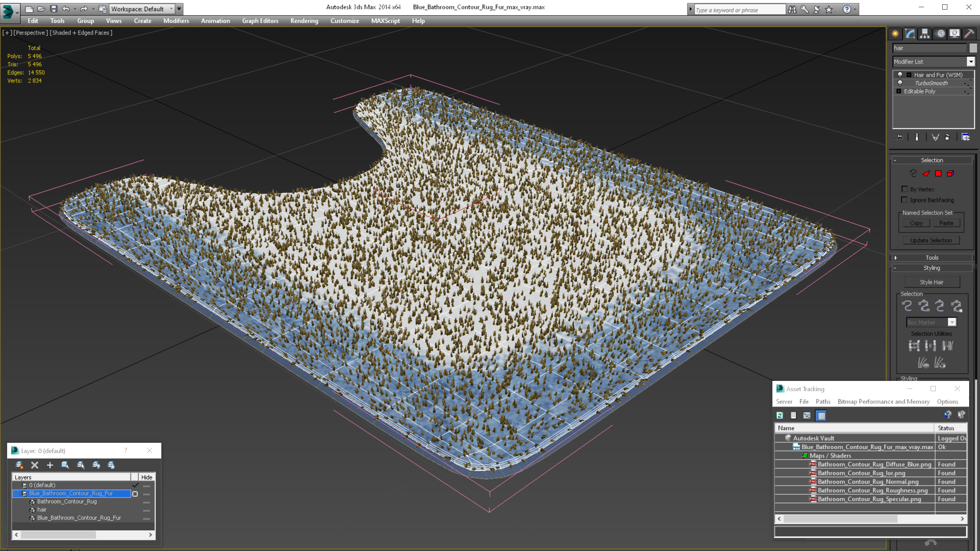Image resolution: width=980 pixels, height=551 pixels.
Task: Select the Guides sub-object level icon
Action: coord(913,173)
